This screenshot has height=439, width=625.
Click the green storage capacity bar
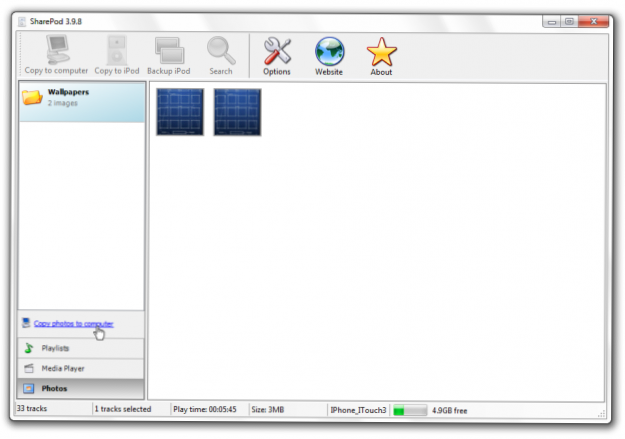coord(409,410)
